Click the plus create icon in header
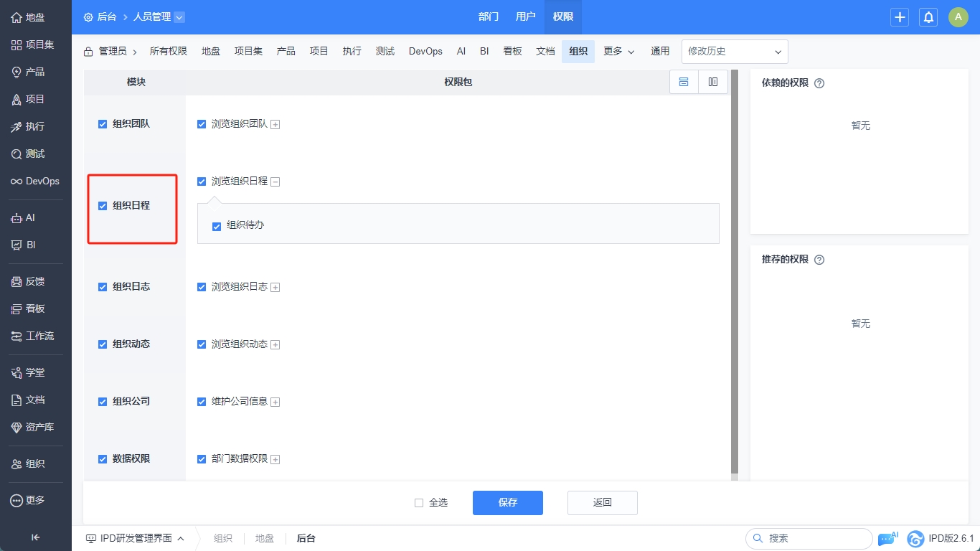This screenshot has height=551, width=980. click(900, 17)
